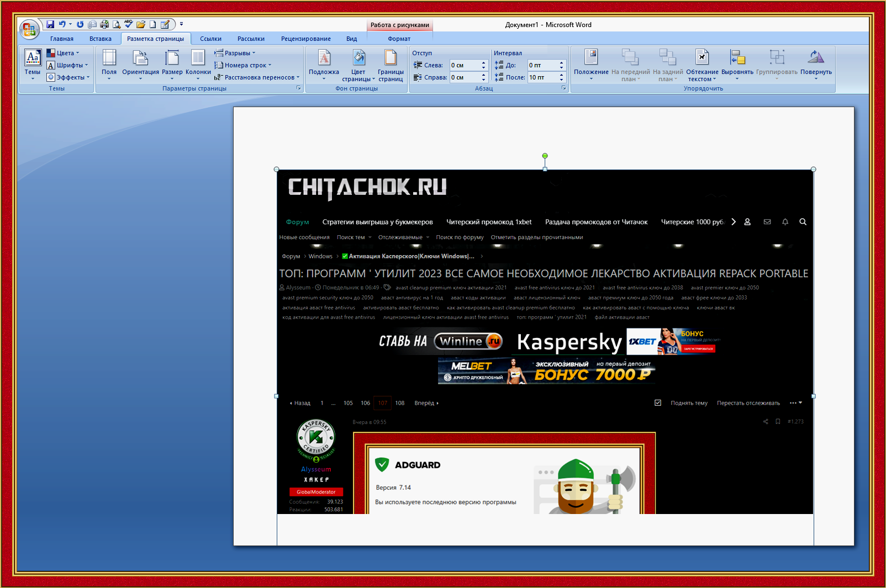Switch to the Рассылки tab
The height and width of the screenshot is (588, 886).
tap(251, 39)
